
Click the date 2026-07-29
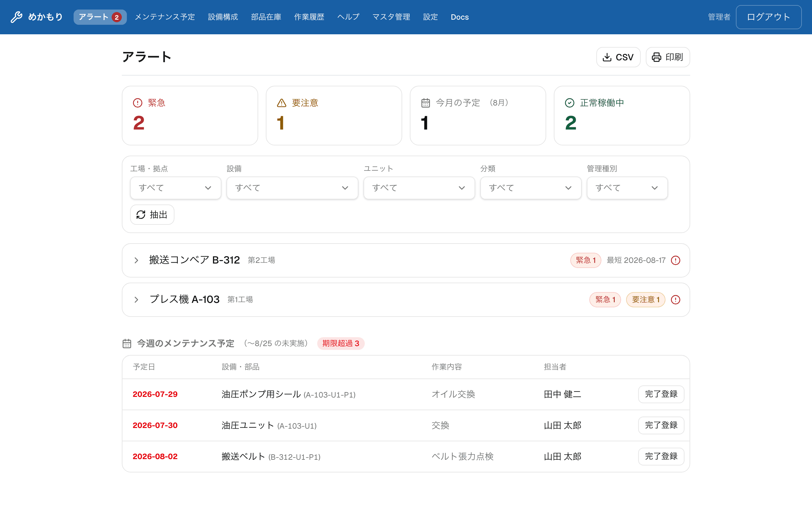tap(155, 394)
